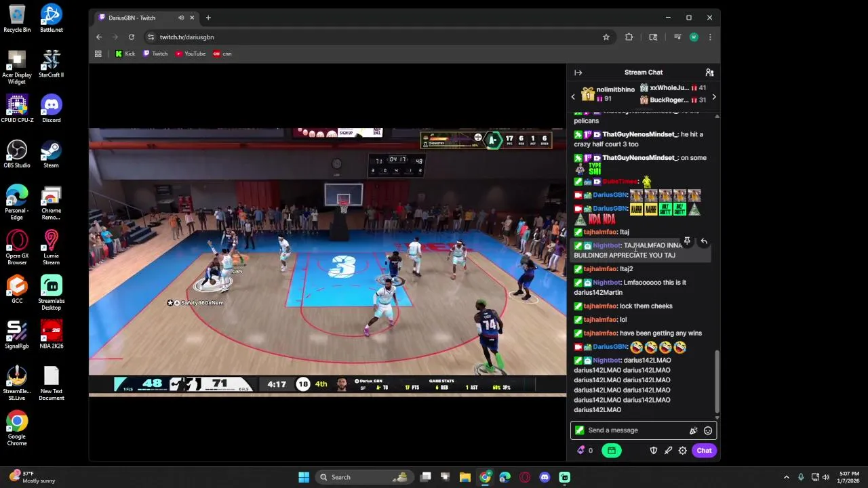The image size is (868, 488).
Task: Pin the highlighted Nightbot chat message
Action: click(x=687, y=241)
